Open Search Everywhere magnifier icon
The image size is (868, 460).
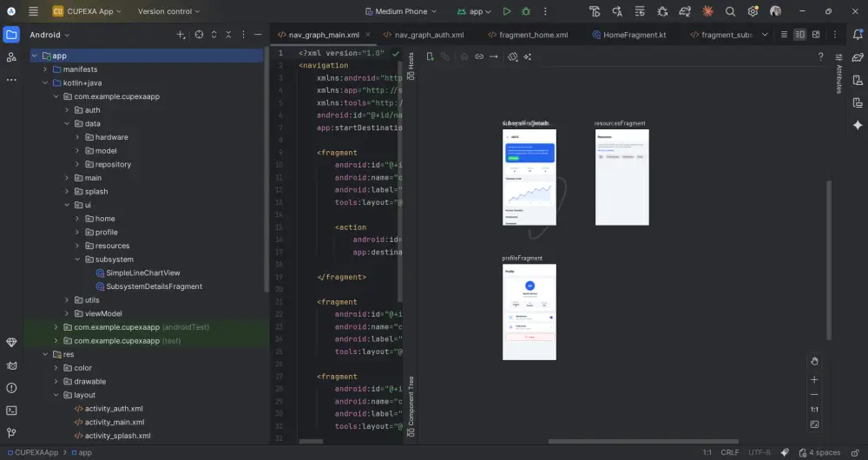point(730,11)
